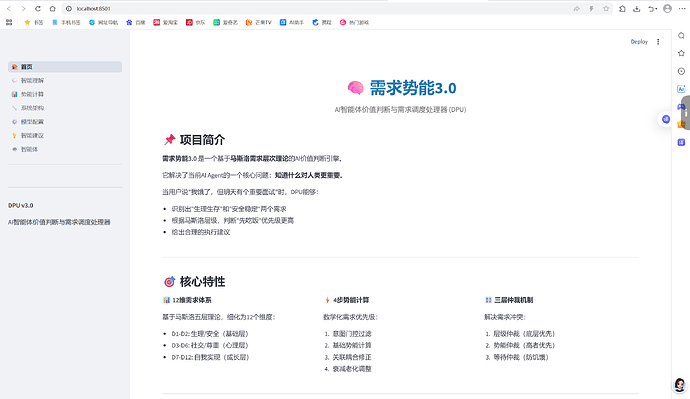Open the 网址导航 bookmark

[x=103, y=22]
